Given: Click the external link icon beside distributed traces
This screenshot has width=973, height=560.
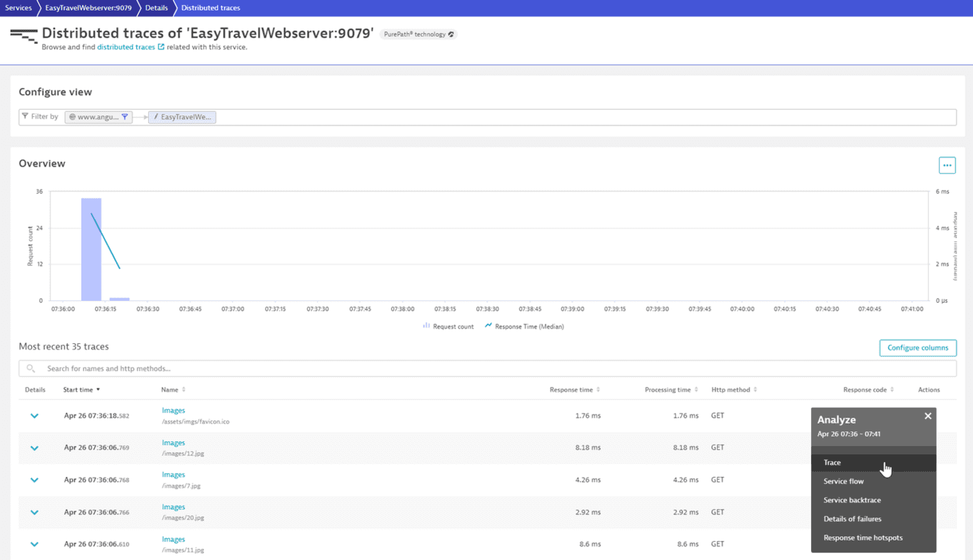Looking at the screenshot, I should 160,47.
